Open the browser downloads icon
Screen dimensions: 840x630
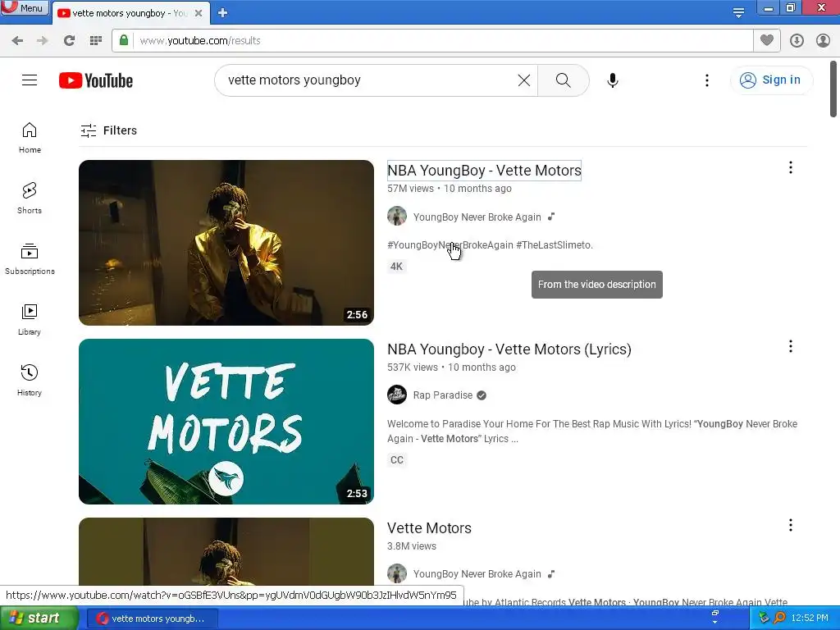(x=797, y=41)
